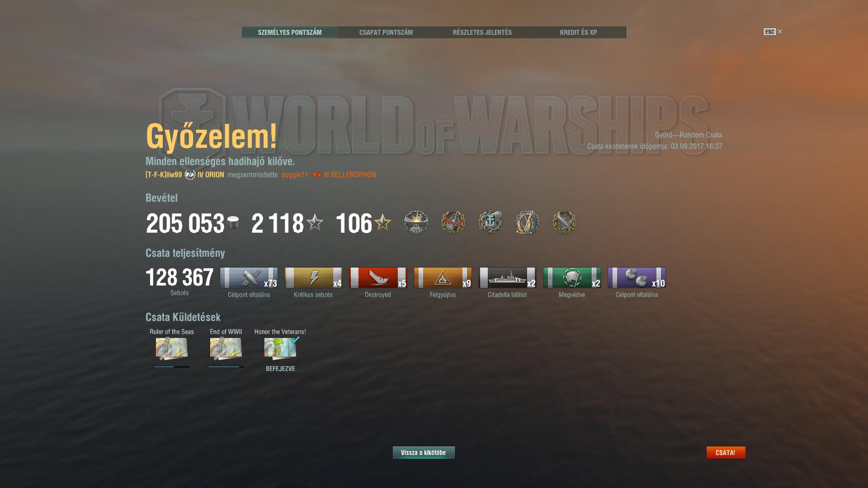868x488 pixels.
Task: Click the red Destroyed ribbon
Action: click(x=378, y=277)
